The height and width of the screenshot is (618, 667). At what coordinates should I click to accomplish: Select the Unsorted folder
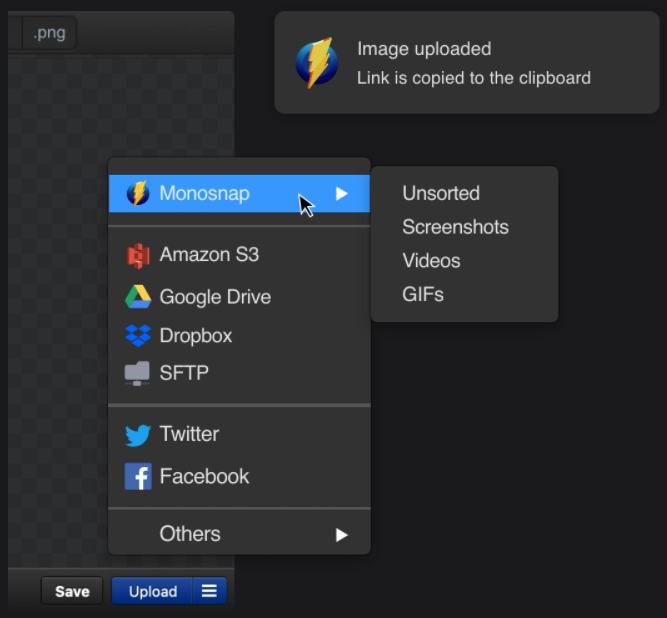[x=465, y=194]
